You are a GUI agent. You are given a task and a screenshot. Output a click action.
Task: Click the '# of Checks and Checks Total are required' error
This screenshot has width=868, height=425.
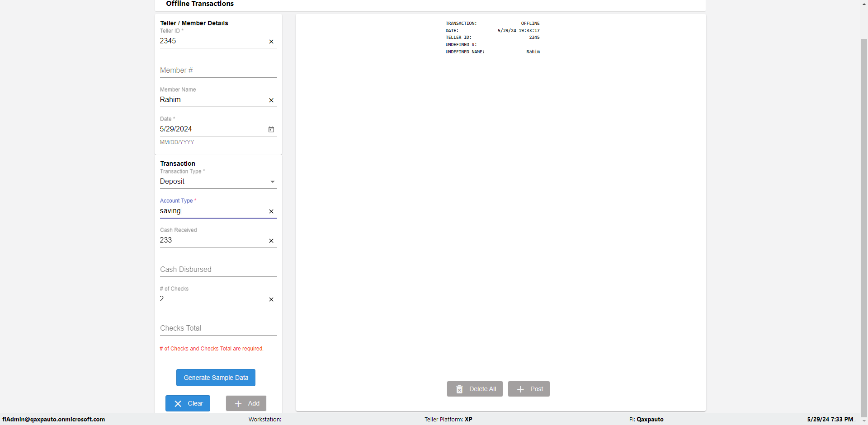(x=212, y=349)
